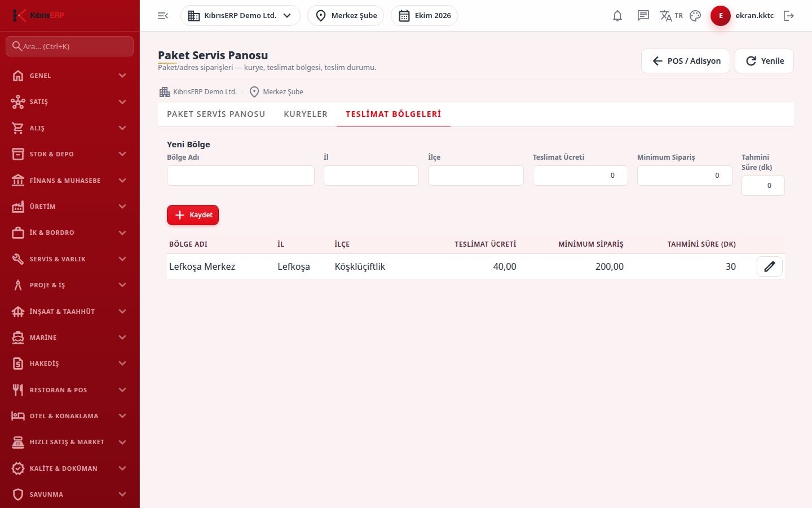Click the Savunma shield icon
This screenshot has height=508, width=812.
point(18,494)
